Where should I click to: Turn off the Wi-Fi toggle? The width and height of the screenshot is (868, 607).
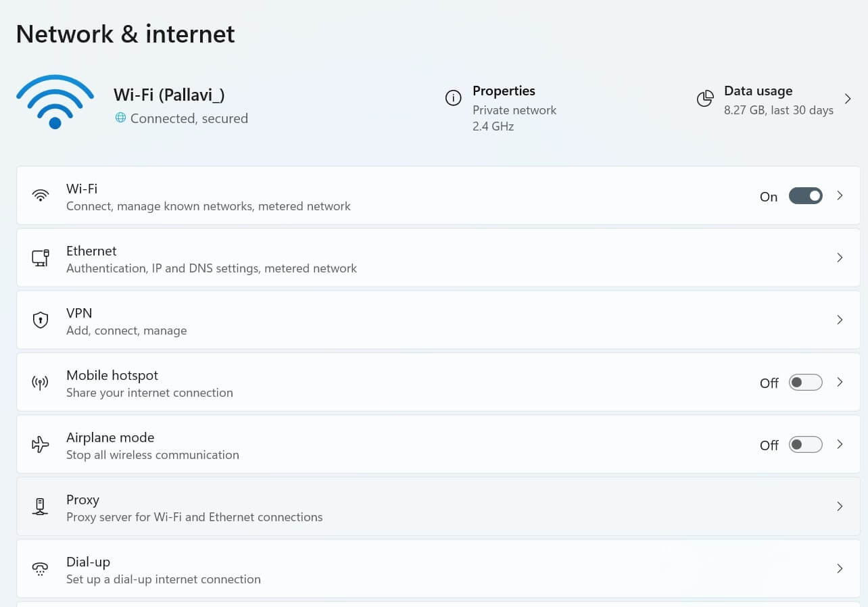coord(805,196)
